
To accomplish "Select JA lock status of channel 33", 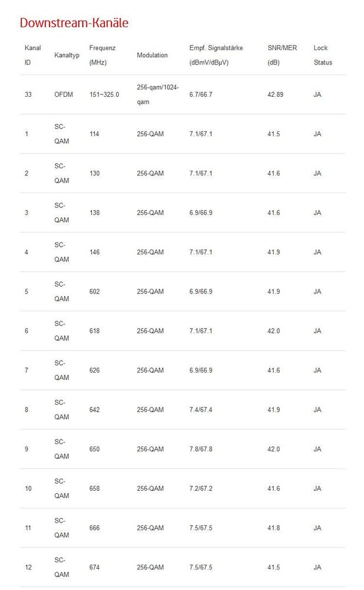I will [317, 94].
